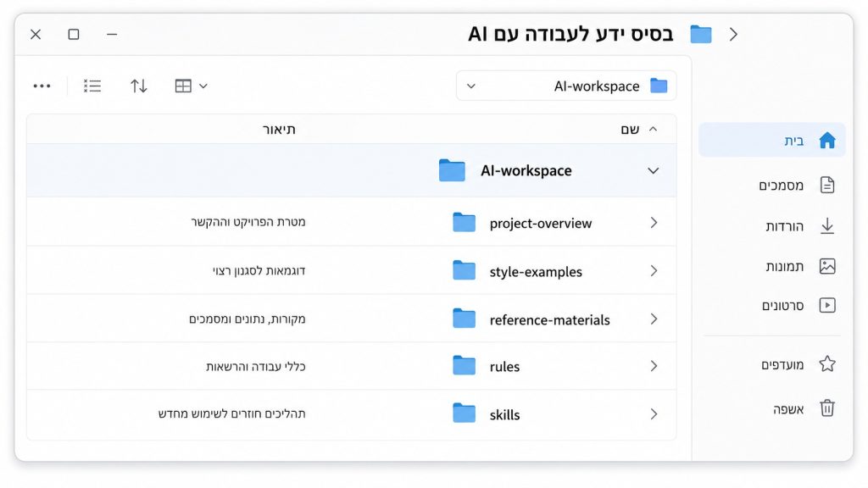Click the downloads arrow icon
Viewport: 868px width, 488px height.
827,225
